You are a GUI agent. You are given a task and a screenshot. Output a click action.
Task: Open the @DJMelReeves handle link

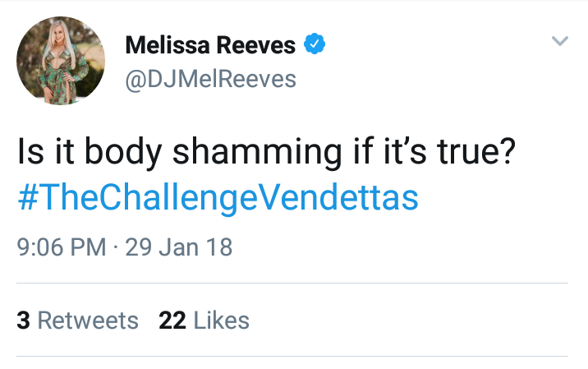211,79
